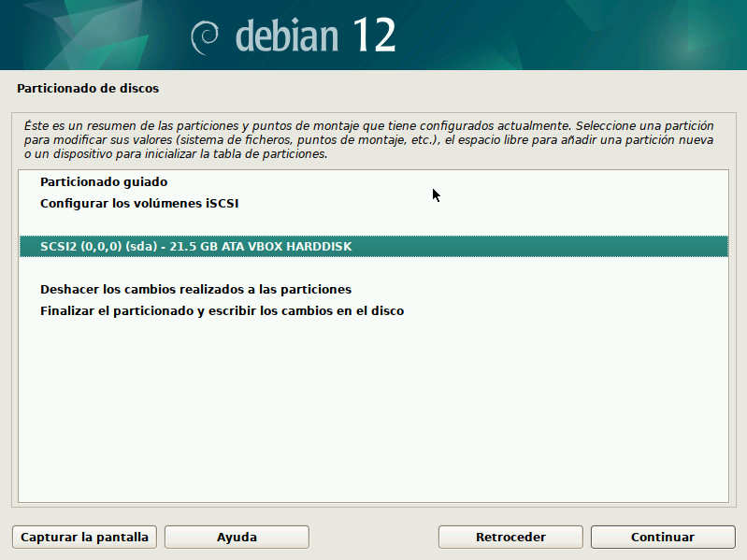This screenshot has height=560, width=747.
Task: Click the "debian" wordmark in the banner
Action: click(x=286, y=36)
